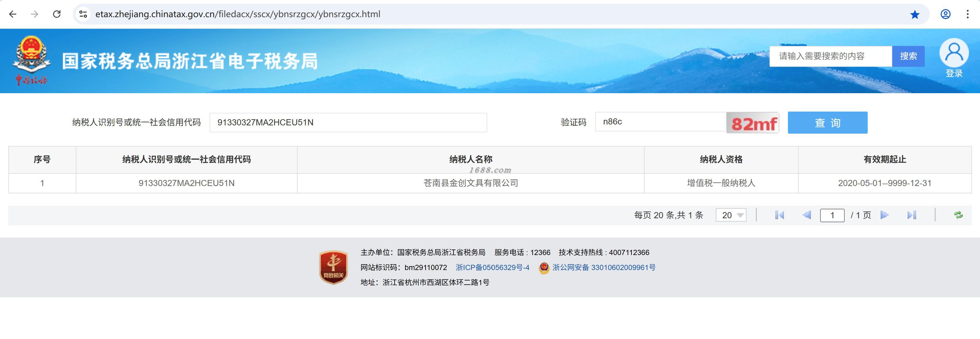Select company name 苍南县金创文具有限公司

coord(471,183)
